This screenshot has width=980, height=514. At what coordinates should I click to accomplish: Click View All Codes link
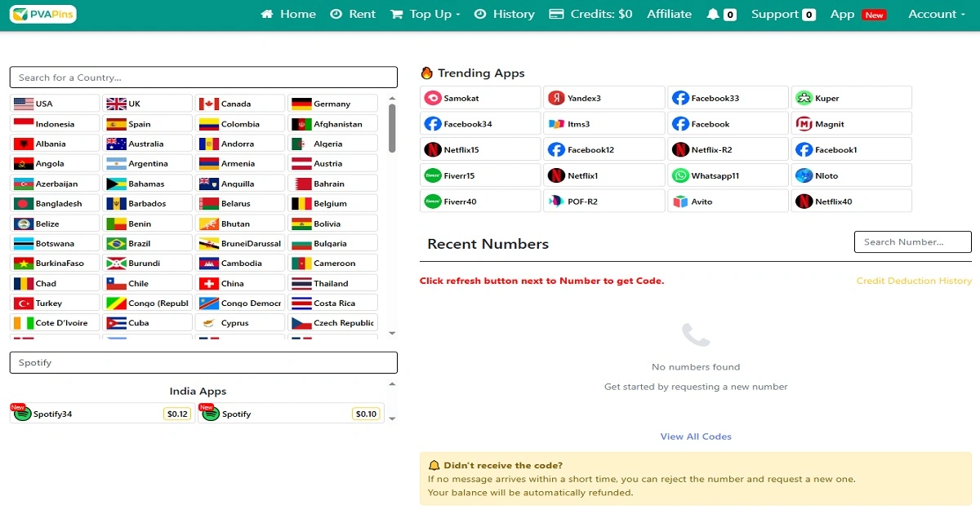[696, 436]
